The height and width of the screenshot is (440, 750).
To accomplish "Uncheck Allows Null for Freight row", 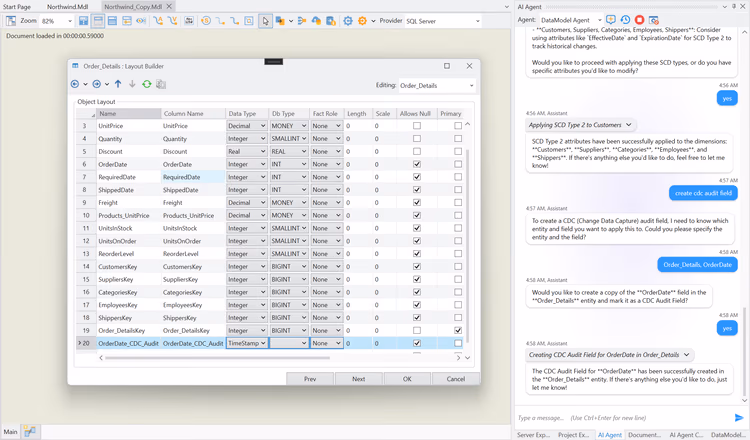I will [x=417, y=202].
